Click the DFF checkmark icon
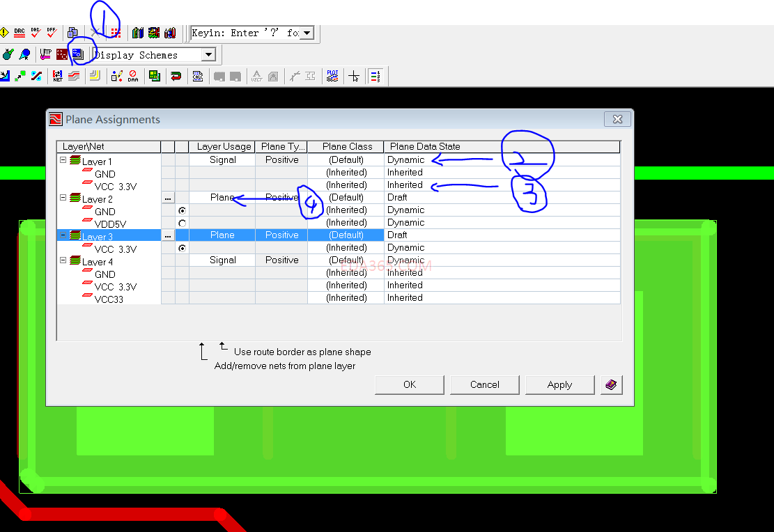Image resolution: width=774 pixels, height=532 pixels. coord(52,33)
